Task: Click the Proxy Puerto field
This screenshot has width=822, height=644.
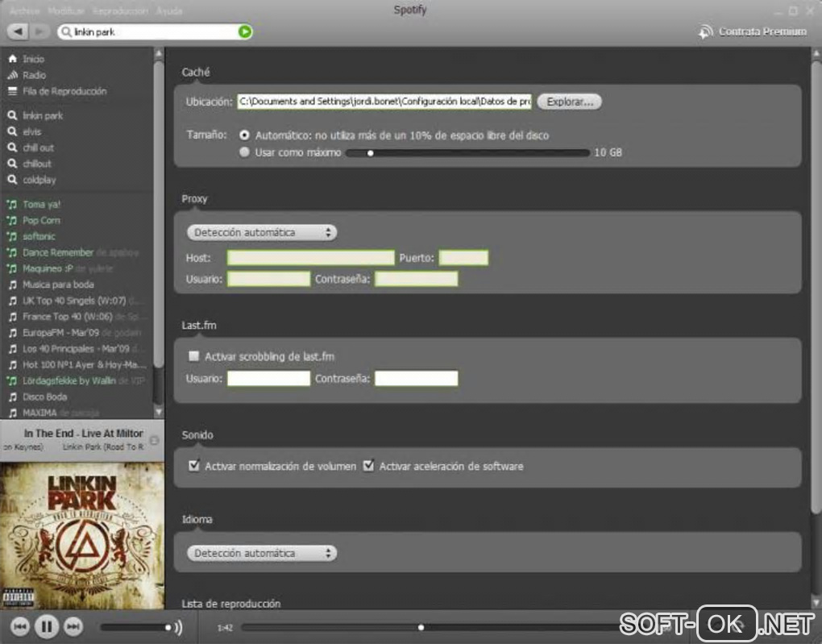Action: pos(463,257)
